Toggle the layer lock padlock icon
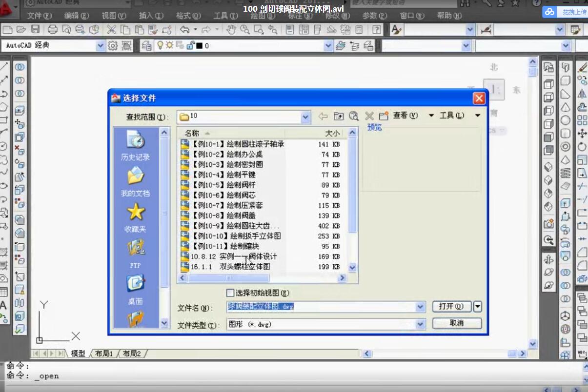Image resolution: width=588 pixels, height=392 pixels. point(189,45)
